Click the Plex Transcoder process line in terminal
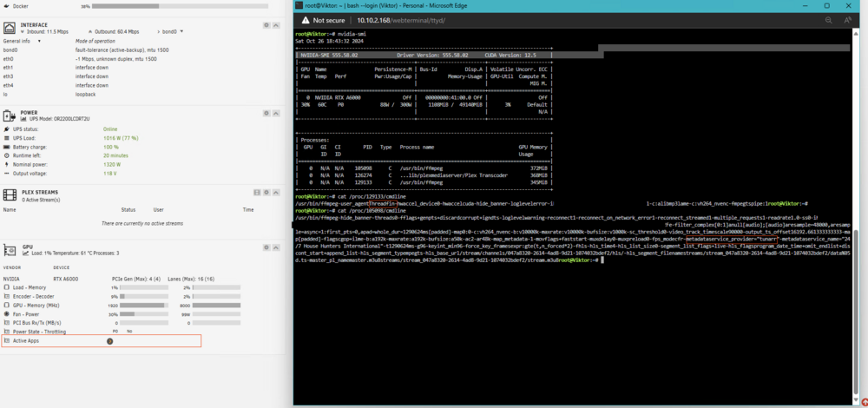 click(424, 174)
